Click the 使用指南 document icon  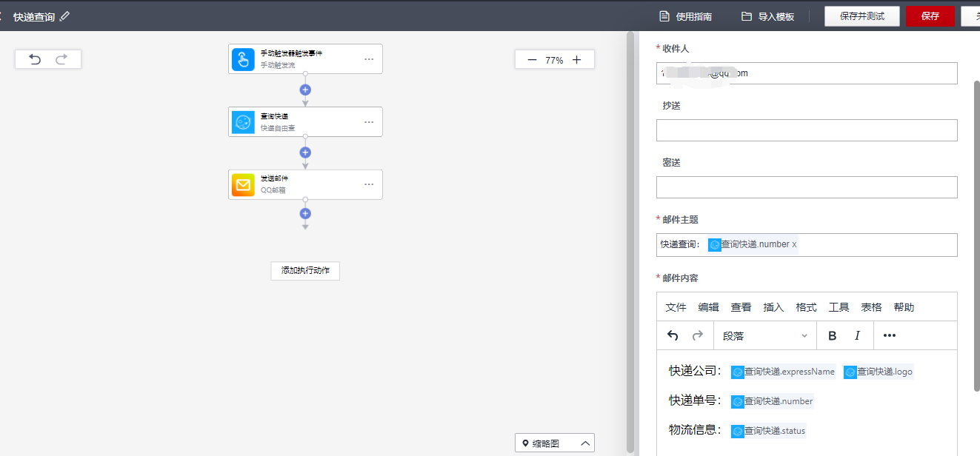pyautogui.click(x=664, y=16)
